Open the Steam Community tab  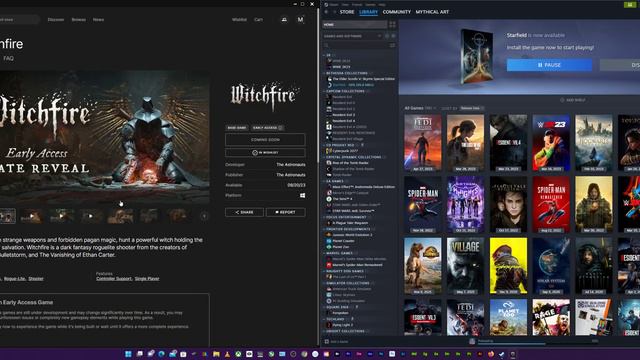(x=397, y=12)
